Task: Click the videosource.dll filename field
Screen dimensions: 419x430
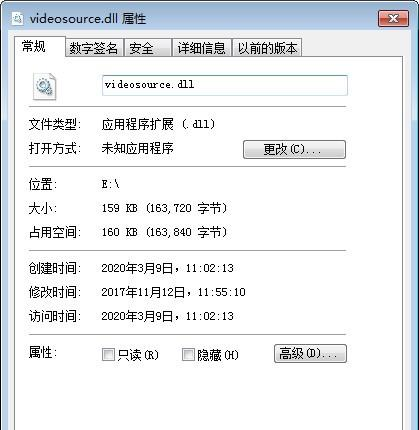Action: (225, 85)
